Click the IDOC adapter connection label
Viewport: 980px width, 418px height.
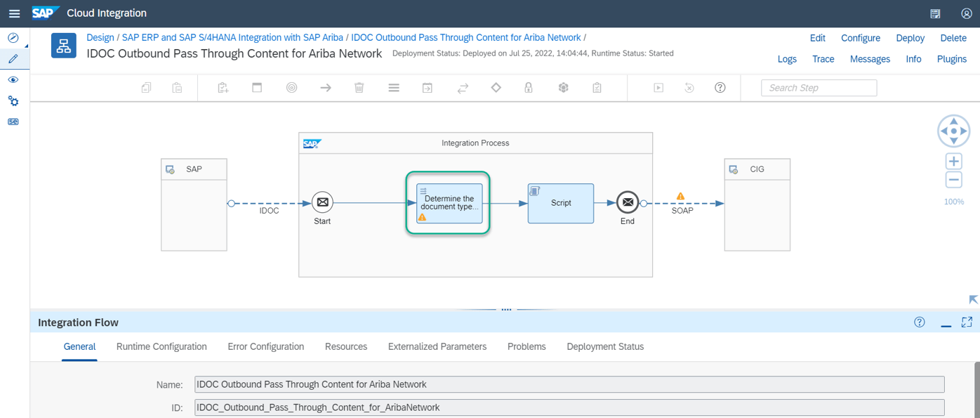coord(269,210)
